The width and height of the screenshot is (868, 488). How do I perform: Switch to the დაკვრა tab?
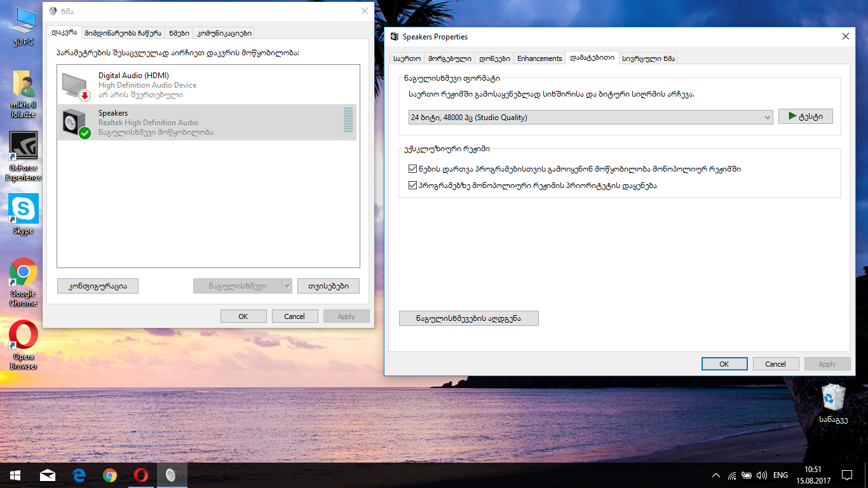click(64, 32)
